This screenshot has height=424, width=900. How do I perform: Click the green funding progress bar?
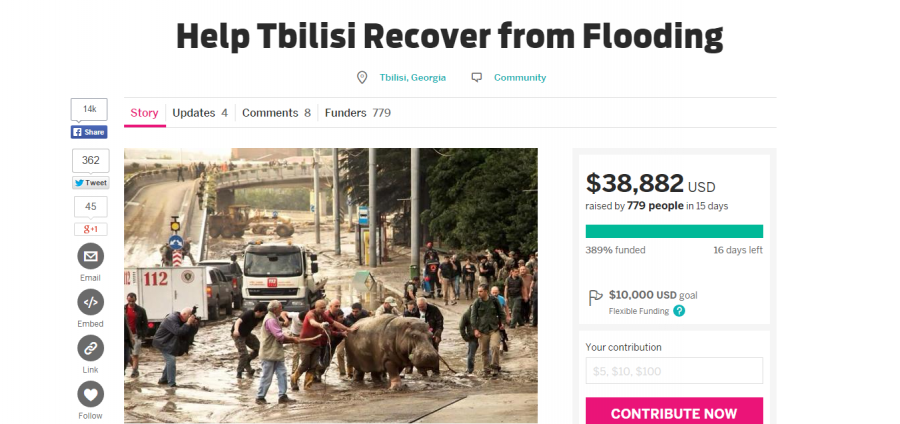[x=674, y=231]
